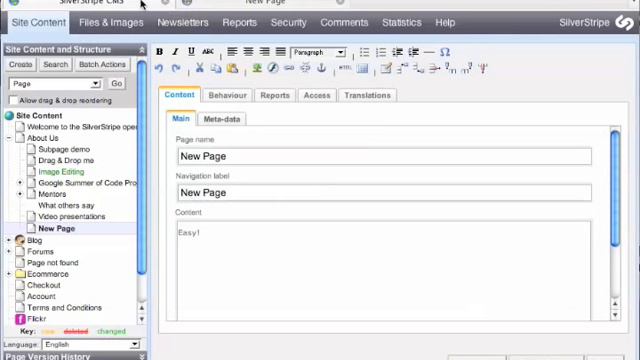640x360 pixels.
Task: Paste from the clipboard icon
Action: (232, 68)
